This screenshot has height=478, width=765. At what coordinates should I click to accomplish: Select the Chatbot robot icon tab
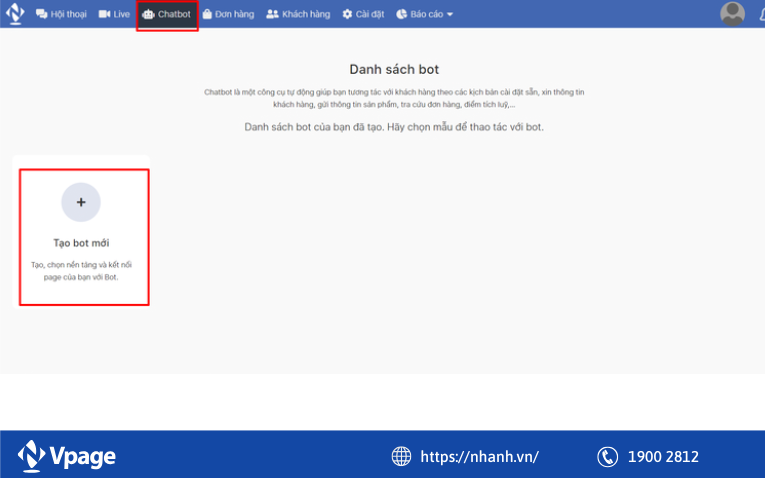(149, 14)
